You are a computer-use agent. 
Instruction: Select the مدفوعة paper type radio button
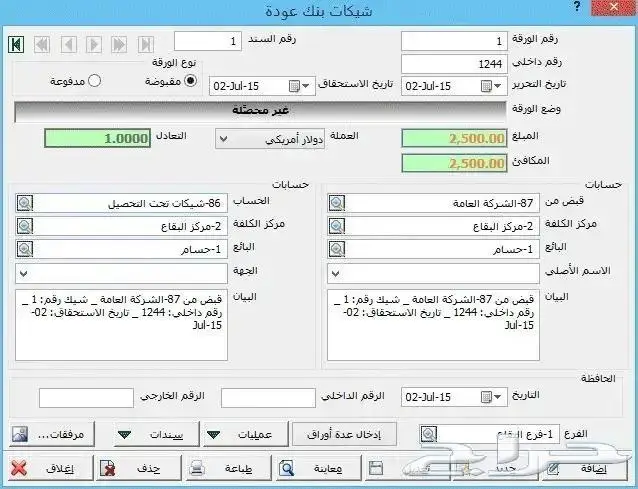(x=94, y=81)
